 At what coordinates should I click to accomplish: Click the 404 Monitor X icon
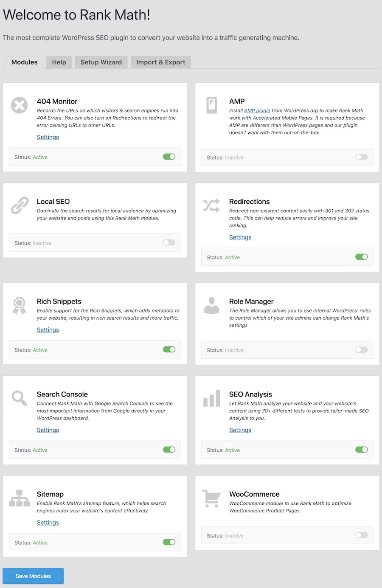[20, 105]
